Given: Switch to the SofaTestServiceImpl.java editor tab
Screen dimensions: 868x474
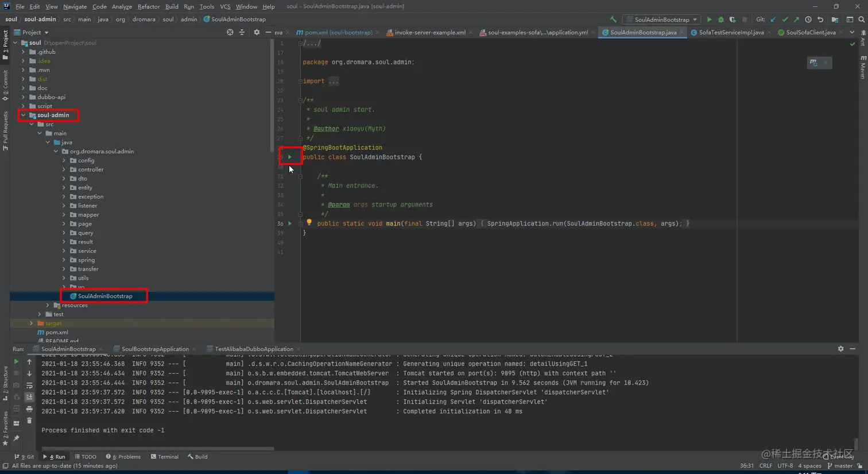Looking at the screenshot, I should point(731,32).
